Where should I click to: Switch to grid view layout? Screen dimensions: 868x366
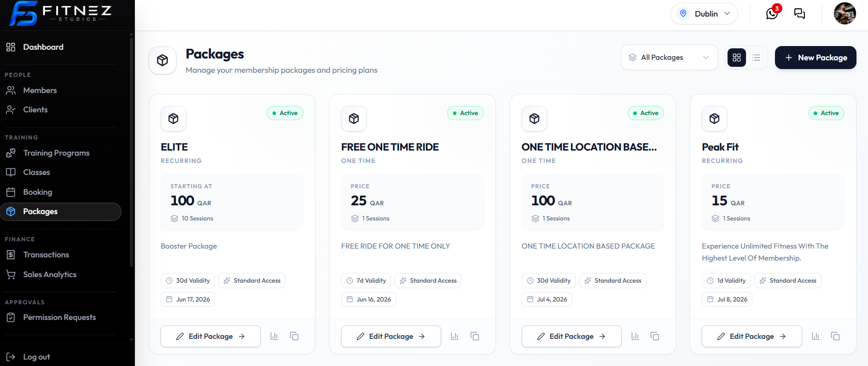737,58
